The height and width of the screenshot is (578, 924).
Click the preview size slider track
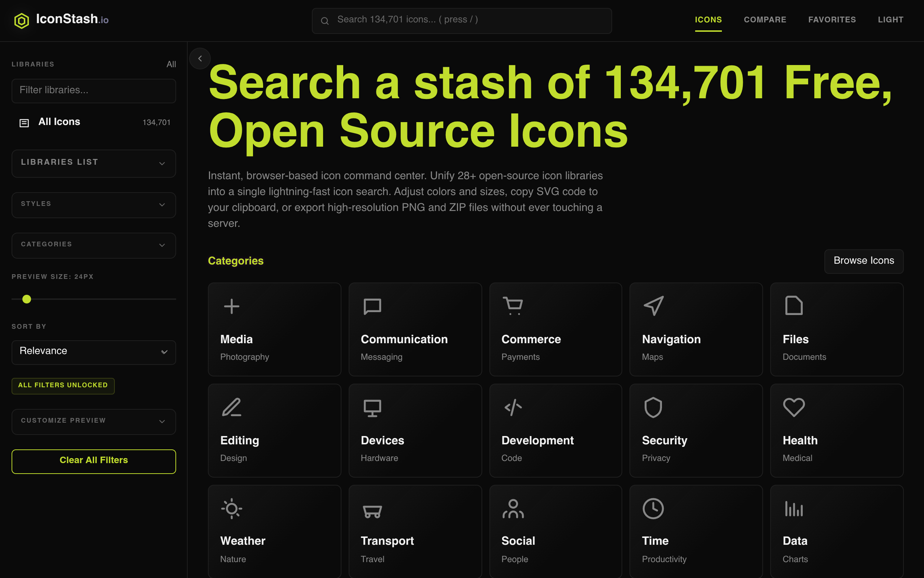[x=93, y=299]
